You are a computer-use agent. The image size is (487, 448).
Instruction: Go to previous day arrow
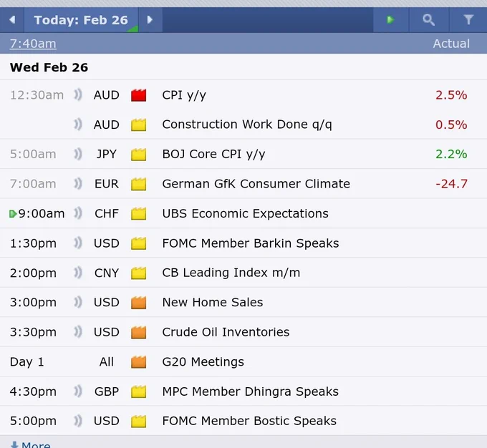coord(12,20)
